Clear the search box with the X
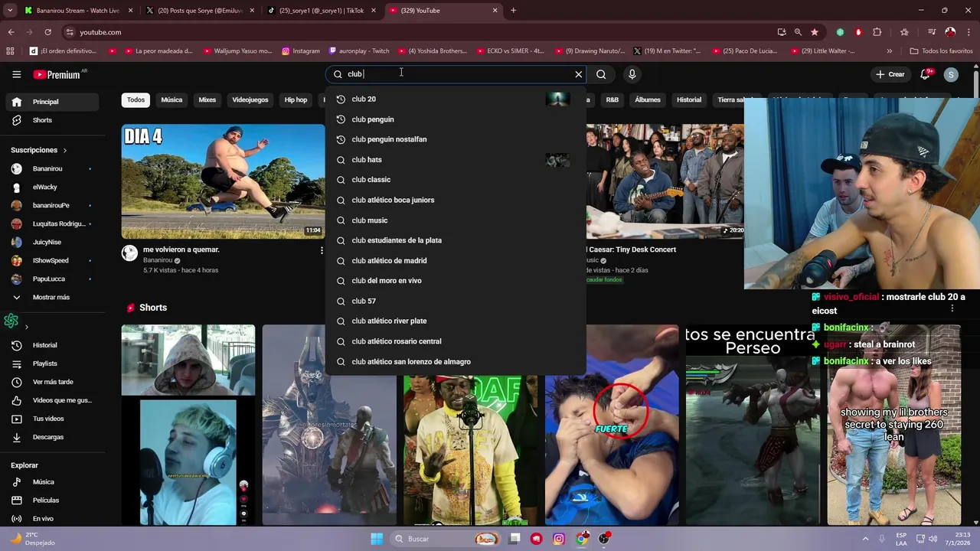 coord(579,74)
